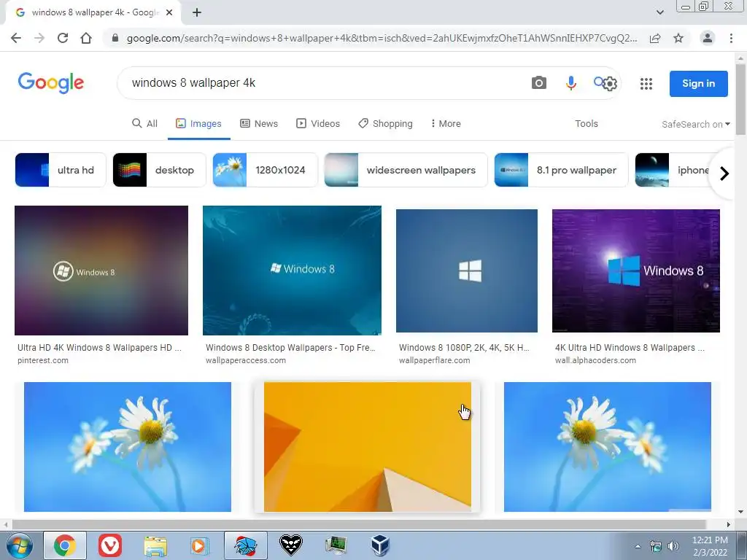Open the left daisy wallpaper thumbnail
This screenshot has height=560, width=747.
(x=128, y=447)
